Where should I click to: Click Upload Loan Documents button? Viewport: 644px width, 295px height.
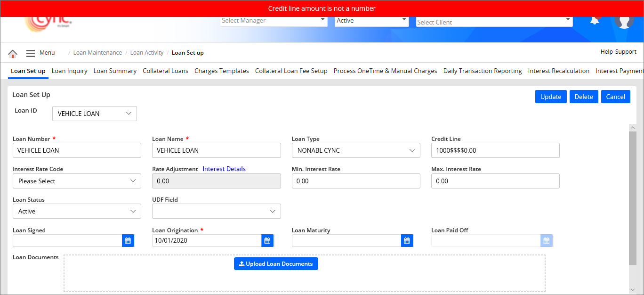coord(276,264)
